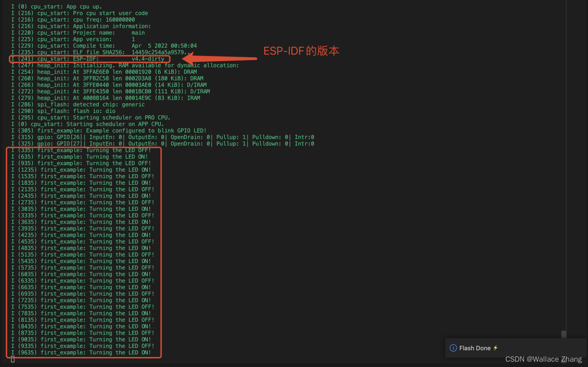Select the (2135) LED OFF log line
Screen dimensions: 588x367
tap(83, 189)
